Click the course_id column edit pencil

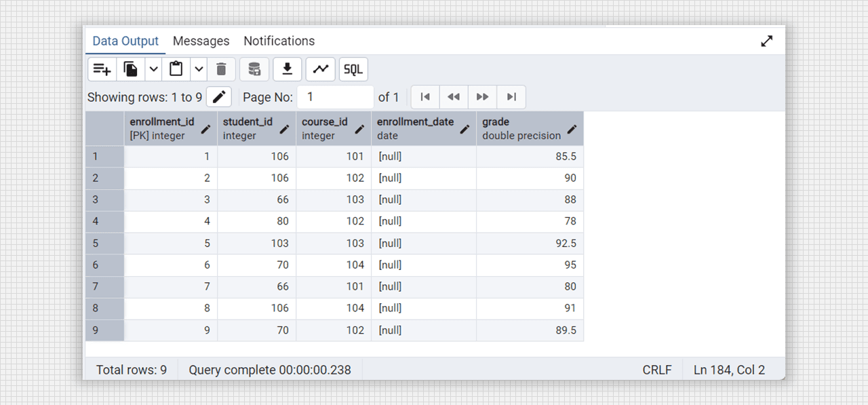(x=360, y=129)
